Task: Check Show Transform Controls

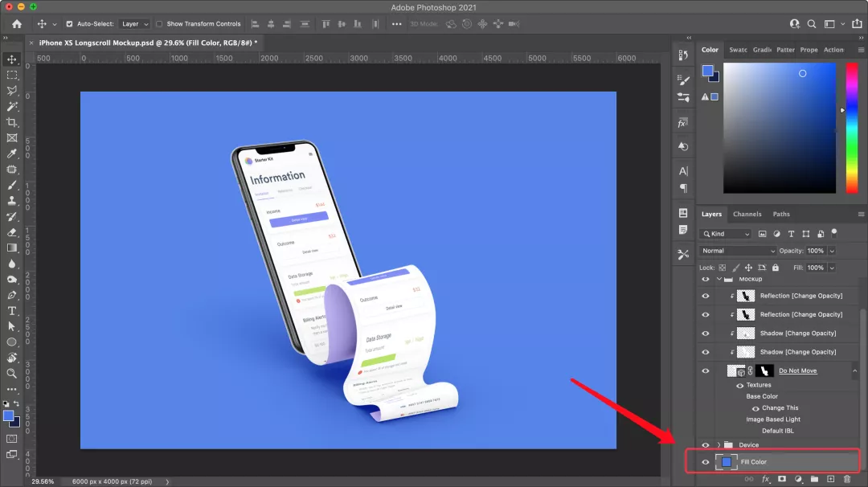Action: click(159, 24)
